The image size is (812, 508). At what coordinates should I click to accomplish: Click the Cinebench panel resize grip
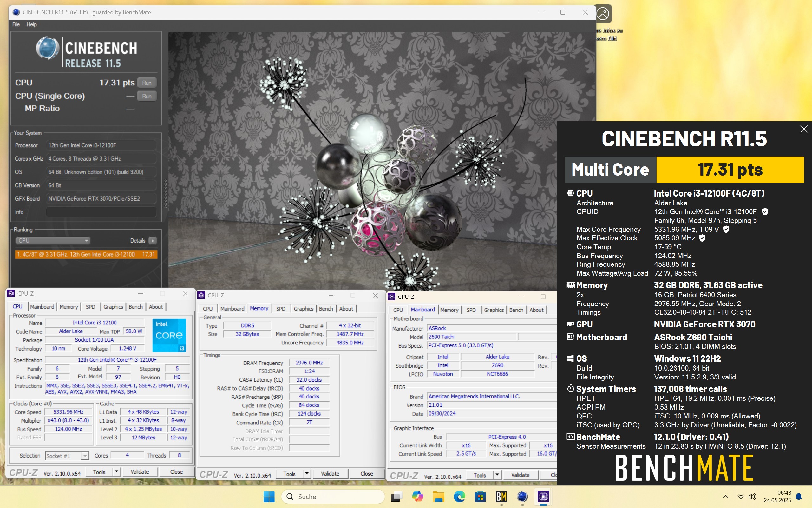pyautogui.click(x=166, y=194)
